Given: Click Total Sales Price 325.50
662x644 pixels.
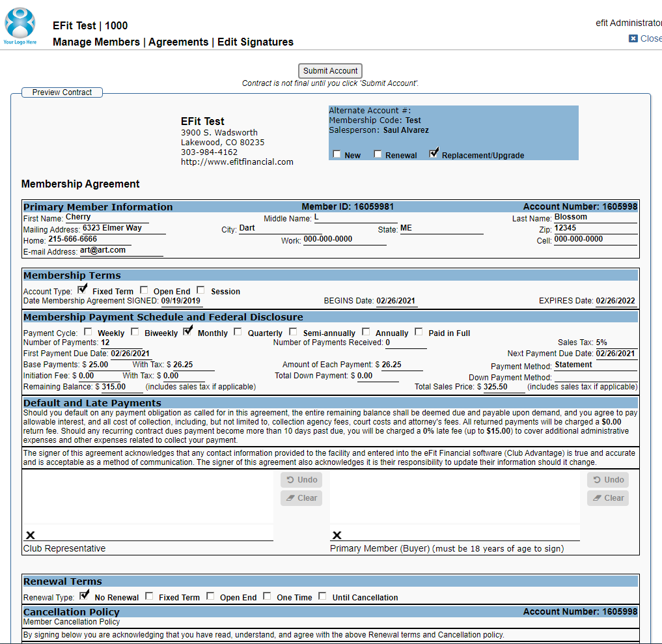Looking at the screenshot, I should click(x=495, y=387).
